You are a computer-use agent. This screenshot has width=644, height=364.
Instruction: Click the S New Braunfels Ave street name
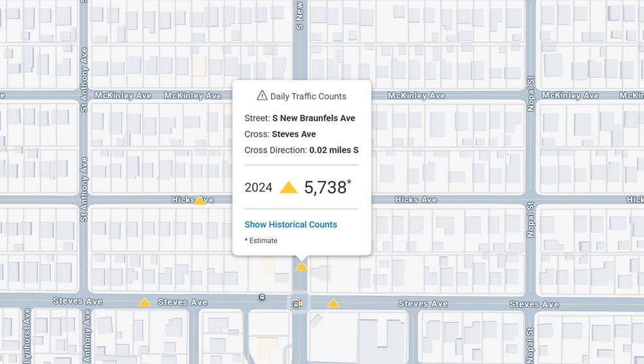[313, 118]
